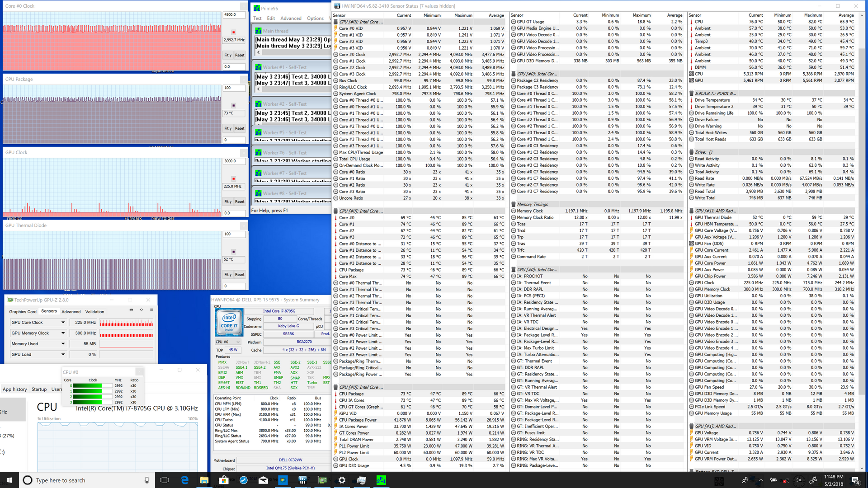Viewport: 868px width, 488px height.
Task: Open the Mail app taskbar icon
Action: (263, 480)
